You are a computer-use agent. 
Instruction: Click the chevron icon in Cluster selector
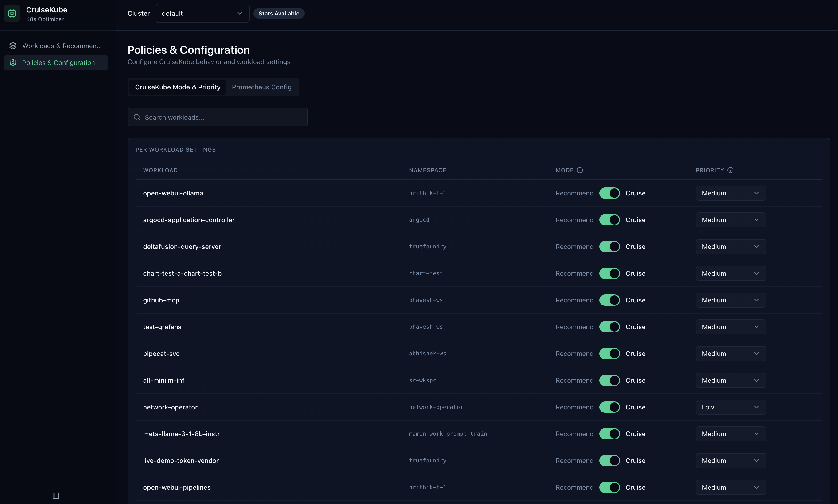pyautogui.click(x=240, y=14)
